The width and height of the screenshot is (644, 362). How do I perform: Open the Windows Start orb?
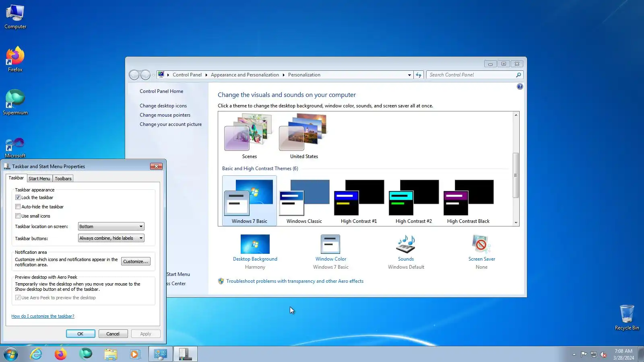coord(11,354)
